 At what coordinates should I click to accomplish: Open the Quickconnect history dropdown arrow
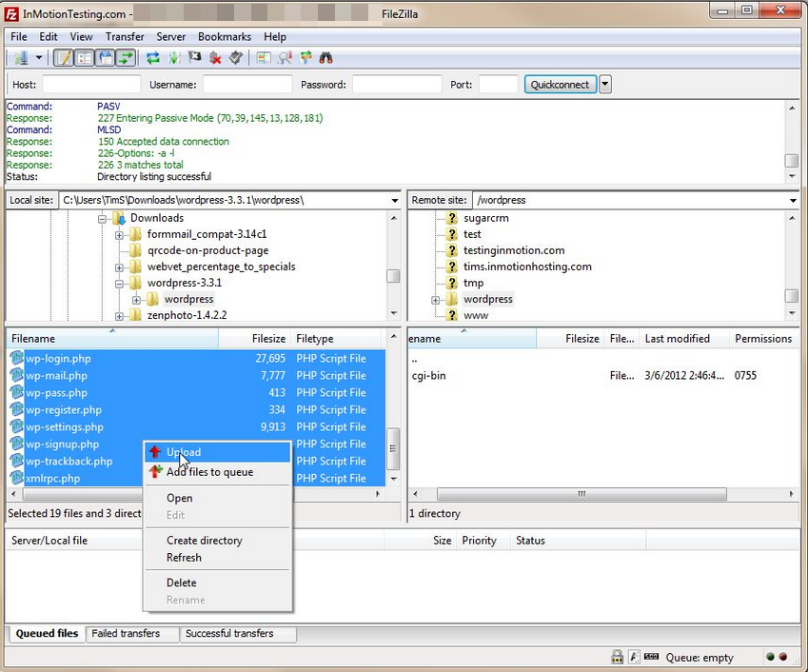click(x=605, y=85)
